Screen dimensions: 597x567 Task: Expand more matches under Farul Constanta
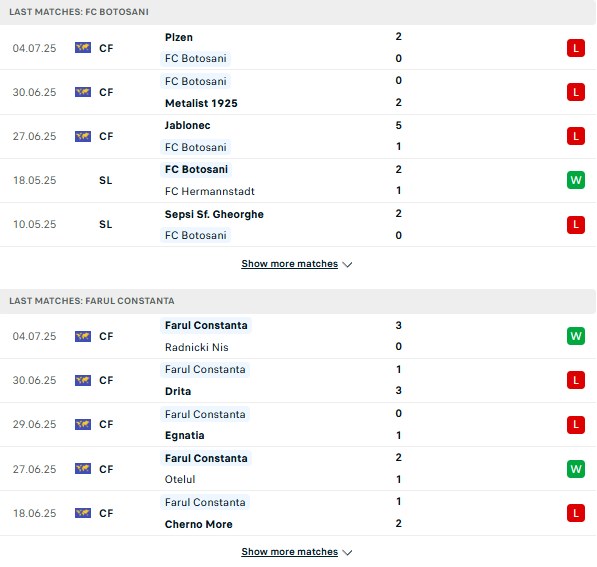coord(289,551)
